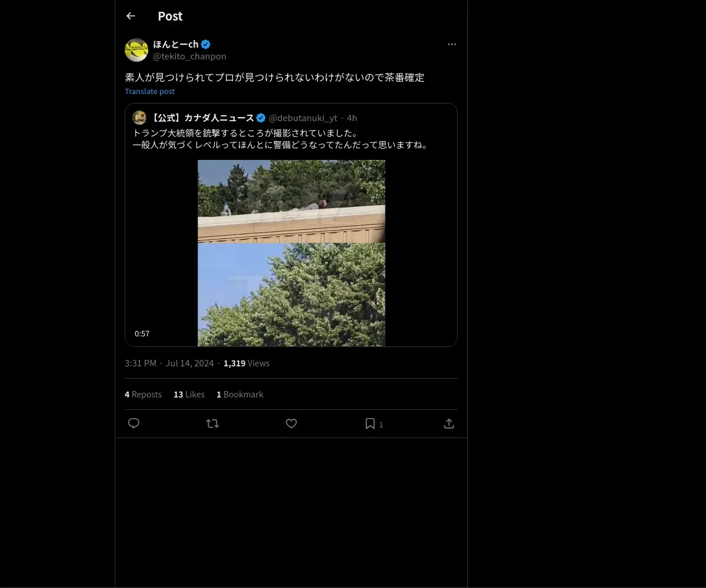
Task: Open the 3:31 PM Jul 14, 2024 timestamp
Action: tap(169, 363)
